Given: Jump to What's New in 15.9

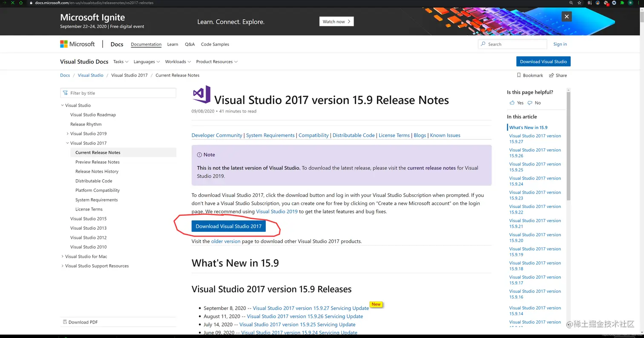Looking at the screenshot, I should click(x=528, y=127).
